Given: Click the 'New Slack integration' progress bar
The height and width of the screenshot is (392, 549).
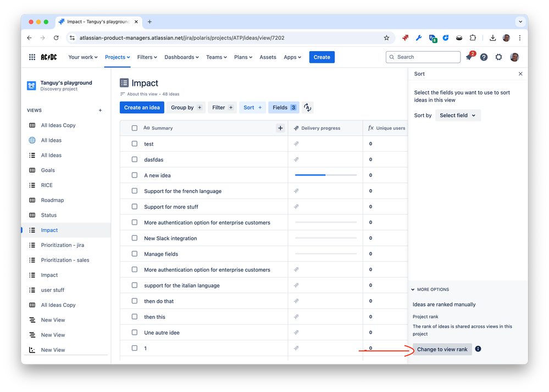Looking at the screenshot, I should [x=326, y=238].
